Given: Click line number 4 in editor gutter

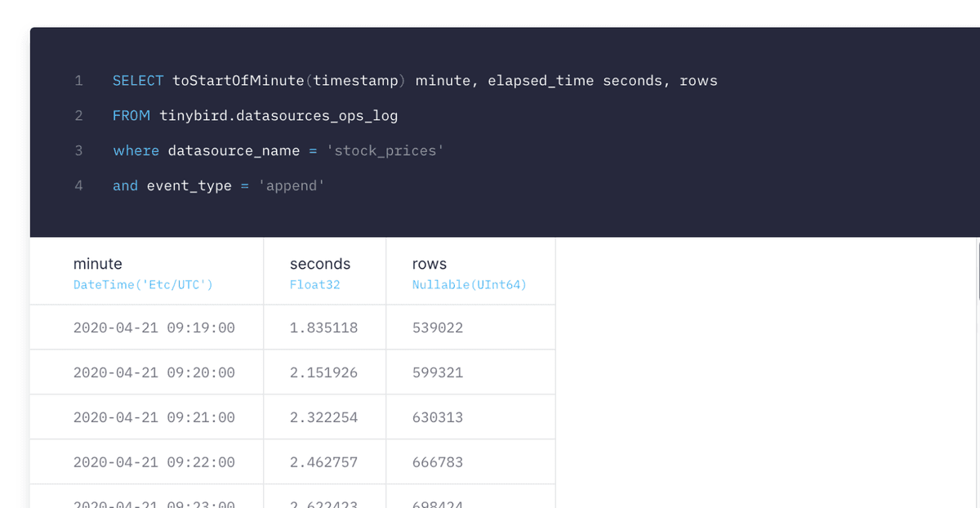Looking at the screenshot, I should click(x=78, y=186).
